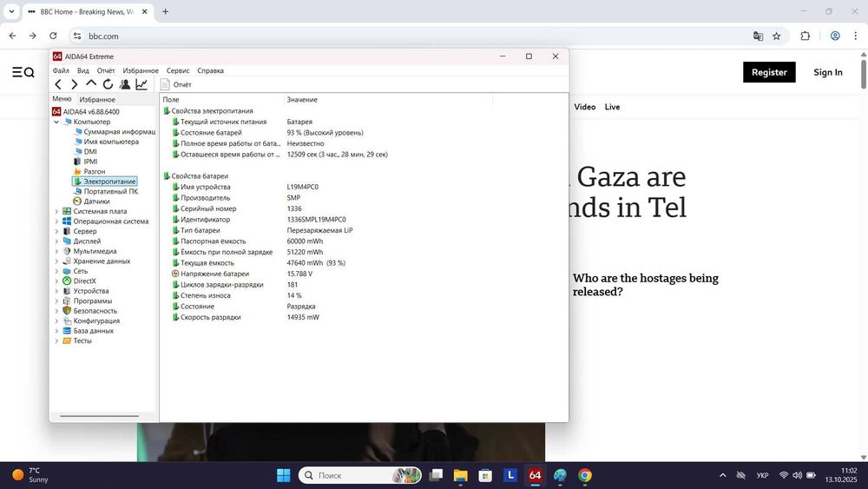The image size is (868, 489).
Task: Open File Explorer from taskbar
Action: tap(461, 475)
